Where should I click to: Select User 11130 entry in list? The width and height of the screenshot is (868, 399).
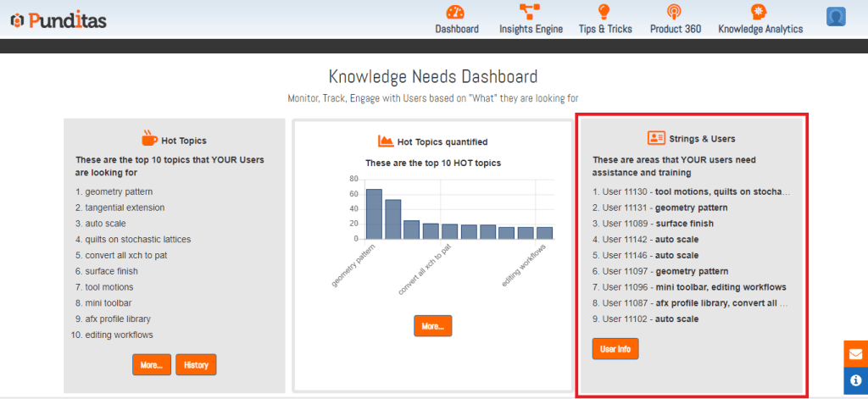pos(691,191)
